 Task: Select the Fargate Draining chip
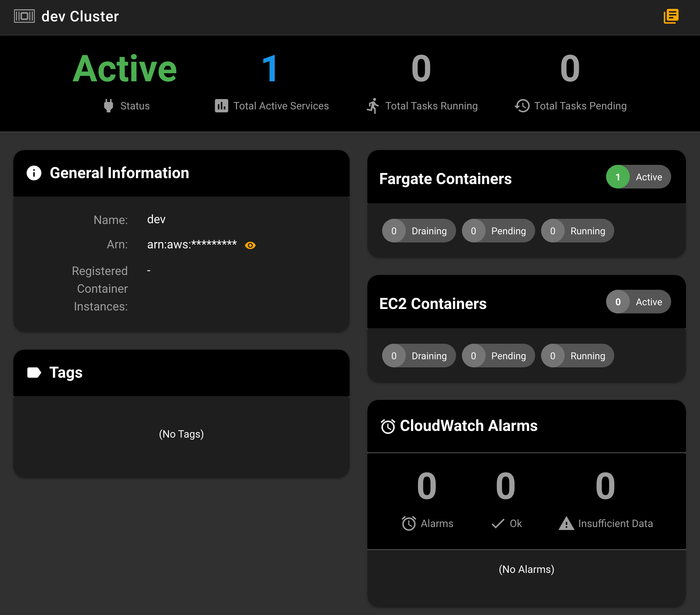coord(419,231)
